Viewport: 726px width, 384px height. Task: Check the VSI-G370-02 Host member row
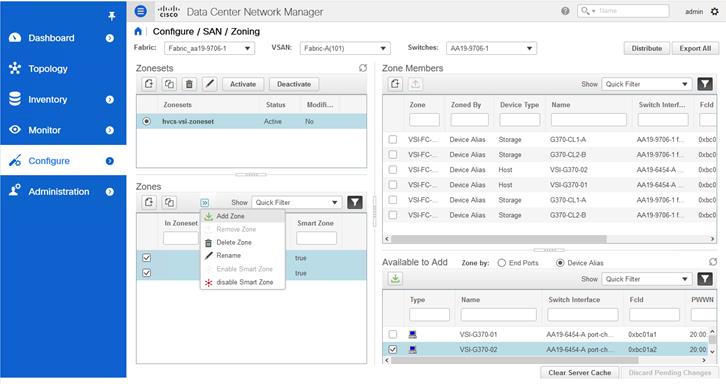tap(393, 170)
